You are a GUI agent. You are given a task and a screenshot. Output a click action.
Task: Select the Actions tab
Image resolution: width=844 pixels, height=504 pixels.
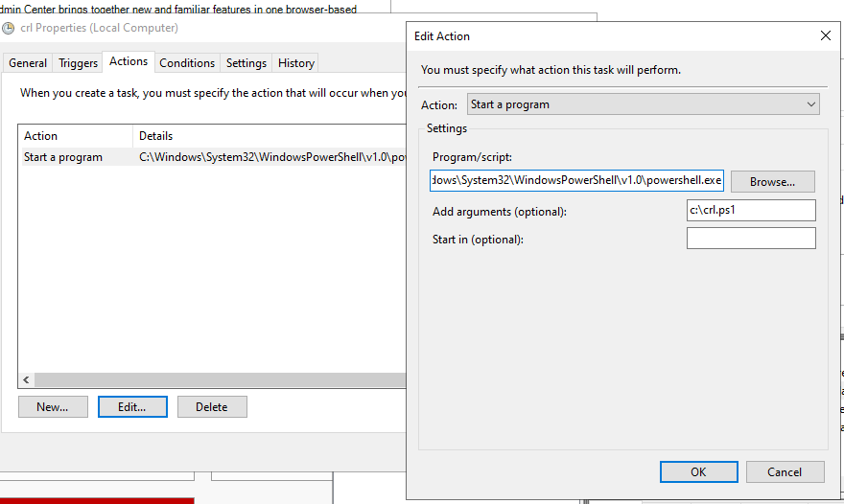(129, 61)
